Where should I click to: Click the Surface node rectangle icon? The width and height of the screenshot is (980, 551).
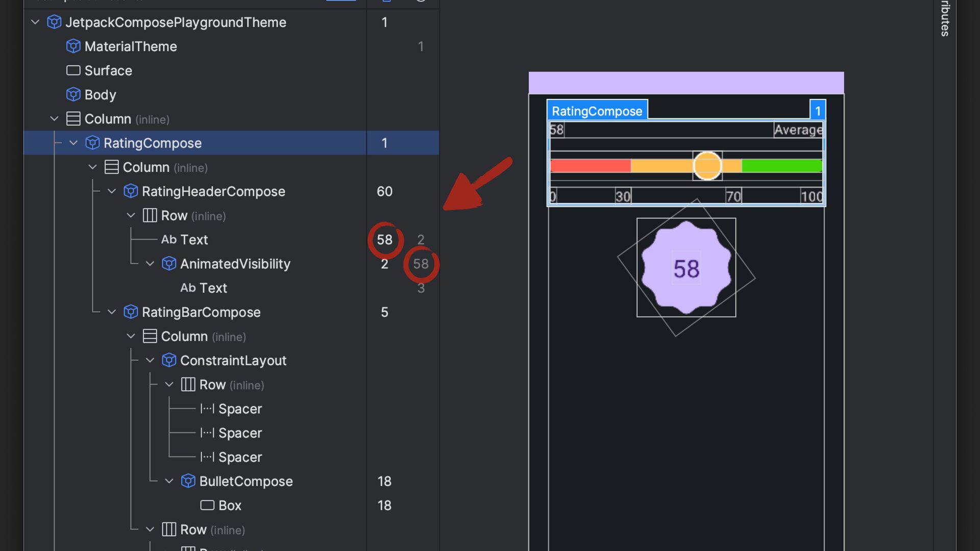tap(73, 70)
